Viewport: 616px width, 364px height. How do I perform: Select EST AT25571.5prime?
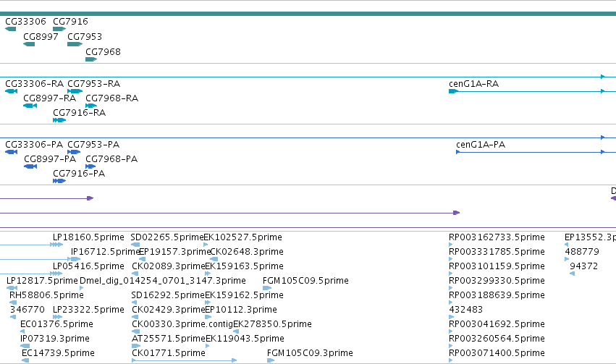pyautogui.click(x=169, y=339)
